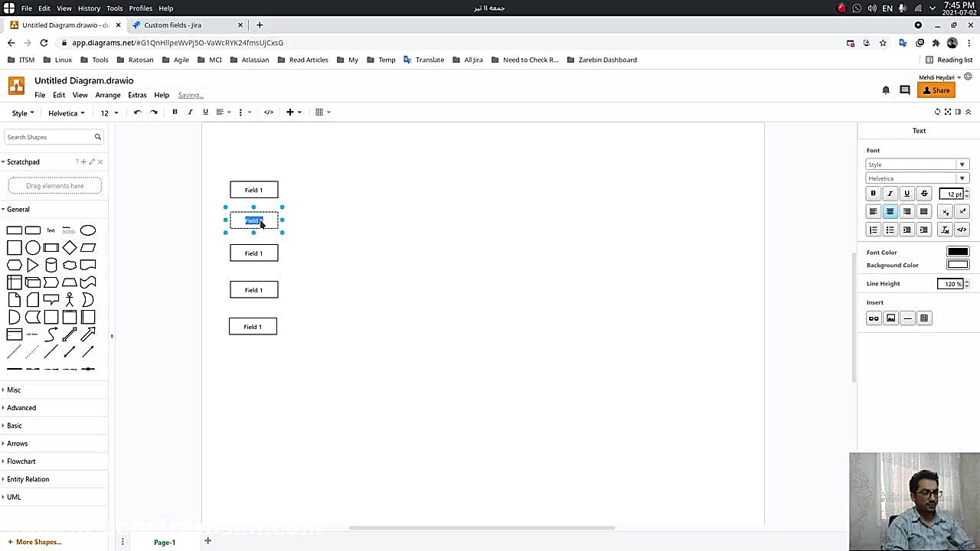This screenshot has width=980, height=551.
Task: Toggle center alignment in Text panel
Action: pyautogui.click(x=890, y=211)
